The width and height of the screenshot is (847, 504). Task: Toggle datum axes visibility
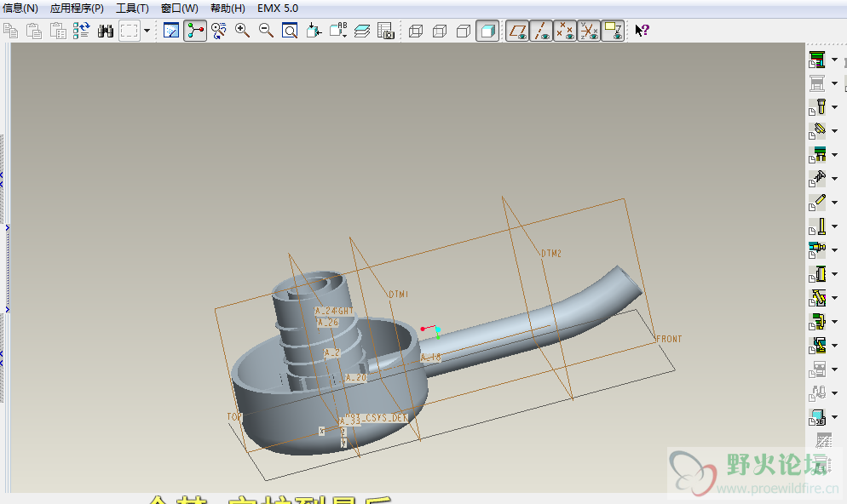click(541, 31)
